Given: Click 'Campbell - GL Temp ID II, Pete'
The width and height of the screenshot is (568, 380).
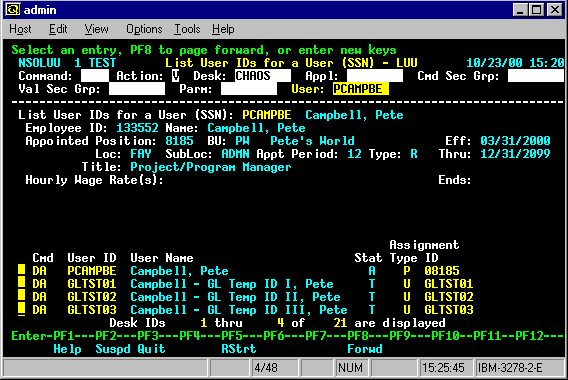Looking at the screenshot, I should [x=235, y=297].
